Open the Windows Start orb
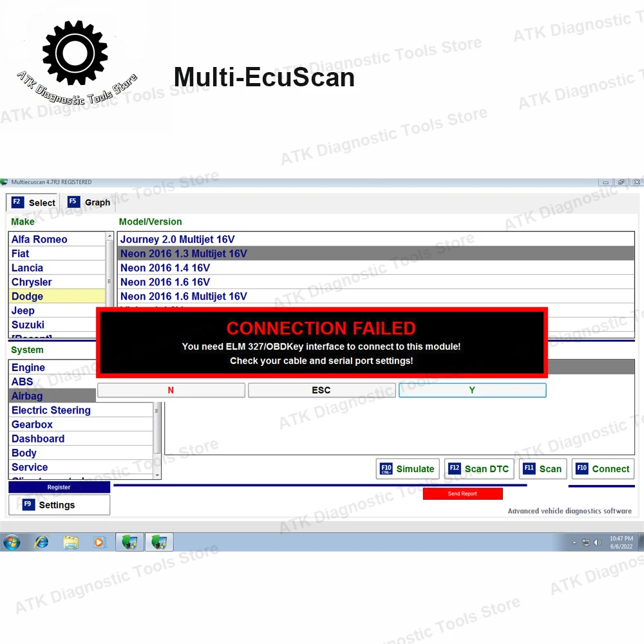This screenshot has width=644, height=644. click(x=12, y=542)
